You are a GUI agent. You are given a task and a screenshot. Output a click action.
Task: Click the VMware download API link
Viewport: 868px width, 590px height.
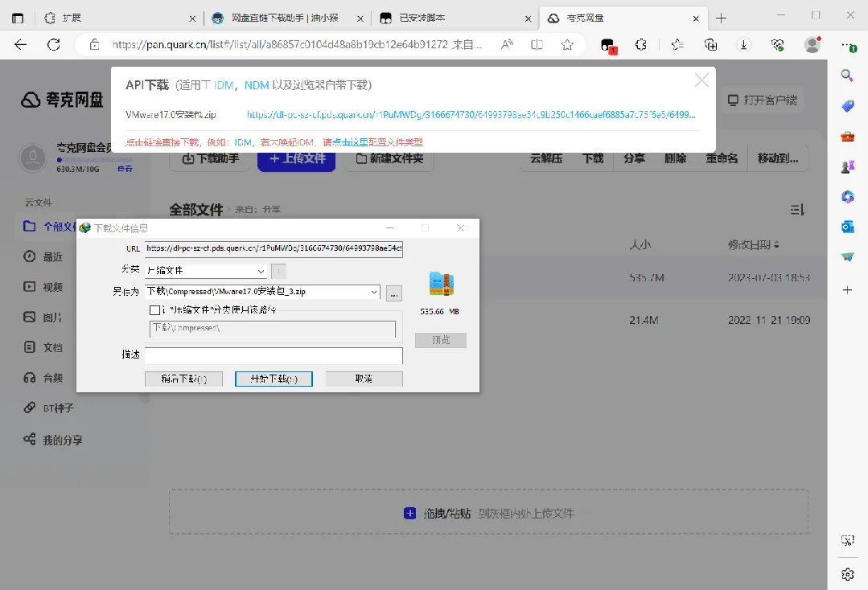(471, 115)
